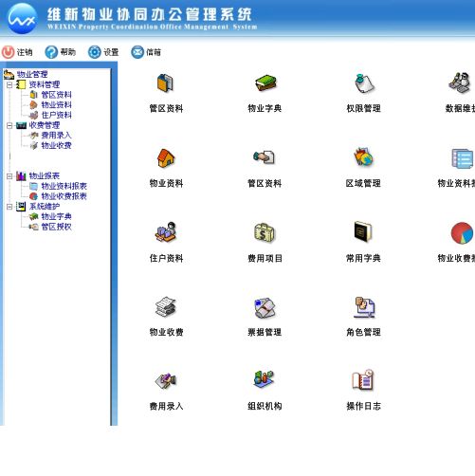Open the 物业资料 house icon
475x476 pixels.
coord(166,158)
